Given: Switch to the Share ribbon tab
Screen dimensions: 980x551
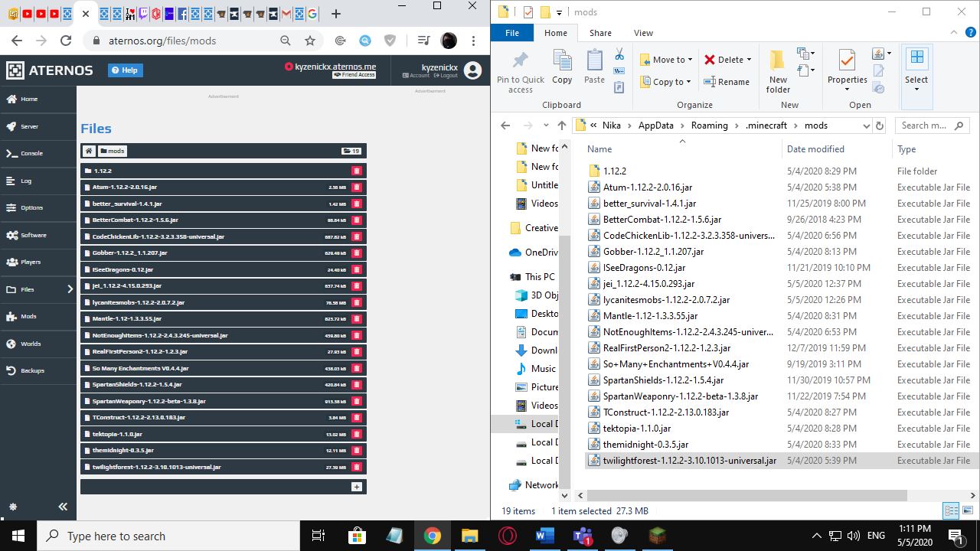Looking at the screenshot, I should coord(600,33).
